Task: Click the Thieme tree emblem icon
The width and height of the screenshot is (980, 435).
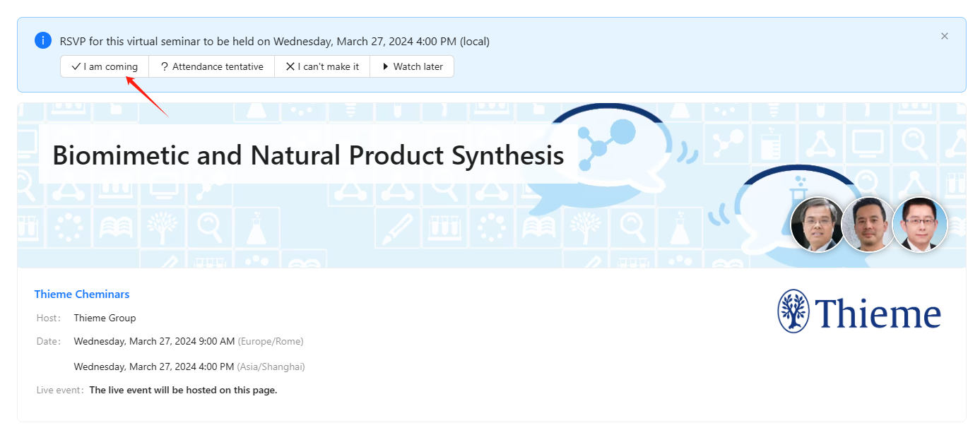Action: click(x=793, y=311)
